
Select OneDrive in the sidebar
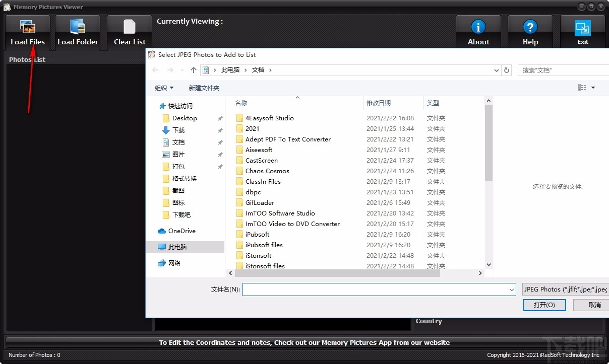coord(182,231)
